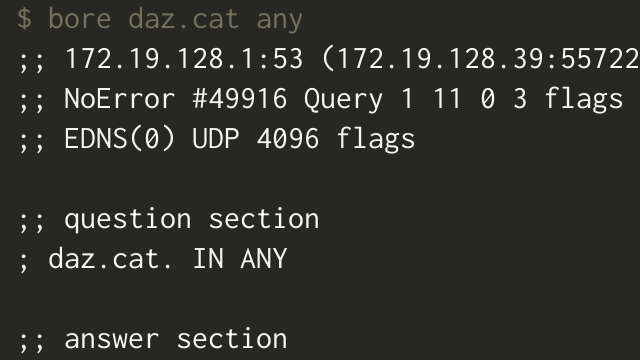Click the NoError status text
Image resolution: width=640 pixels, height=360 pixels.
[120, 99]
